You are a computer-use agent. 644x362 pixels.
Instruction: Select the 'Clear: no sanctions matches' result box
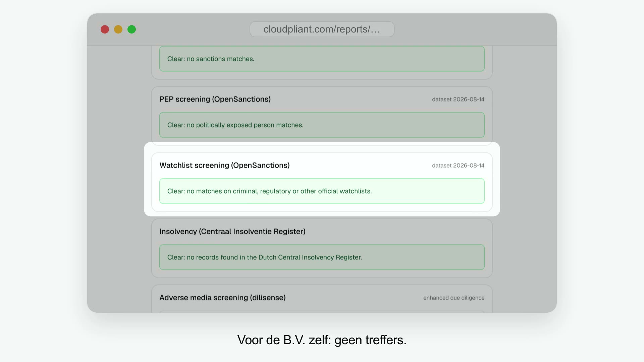pos(322,59)
